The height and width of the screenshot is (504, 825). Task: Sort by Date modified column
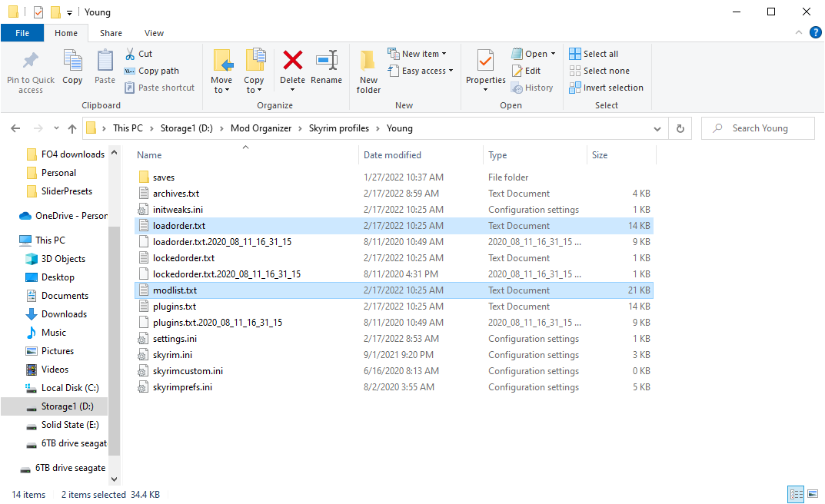click(x=392, y=155)
